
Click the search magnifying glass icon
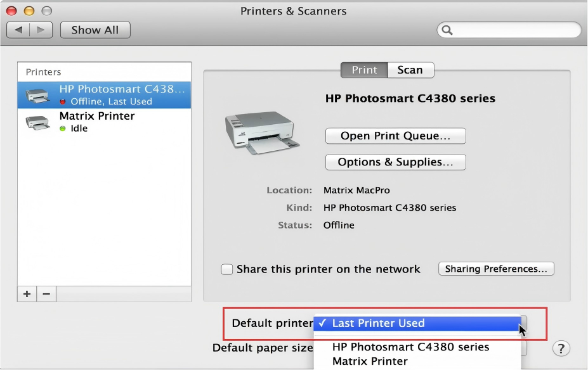pos(447,30)
